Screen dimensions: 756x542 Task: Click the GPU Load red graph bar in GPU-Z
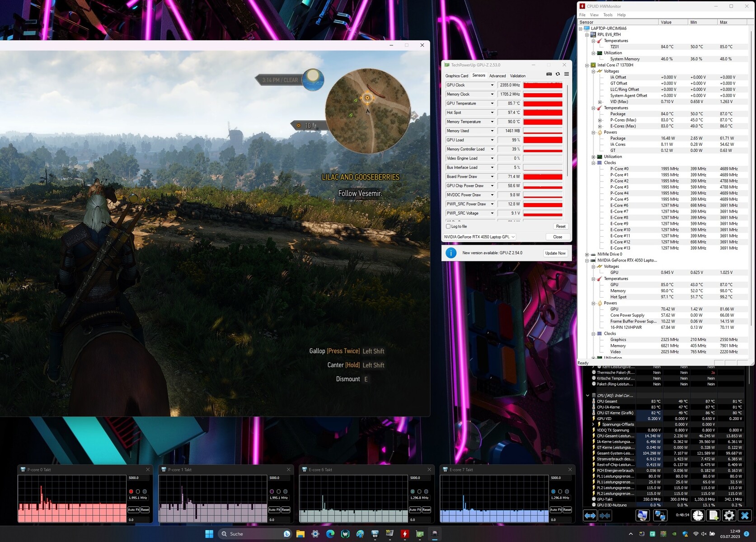click(x=543, y=140)
